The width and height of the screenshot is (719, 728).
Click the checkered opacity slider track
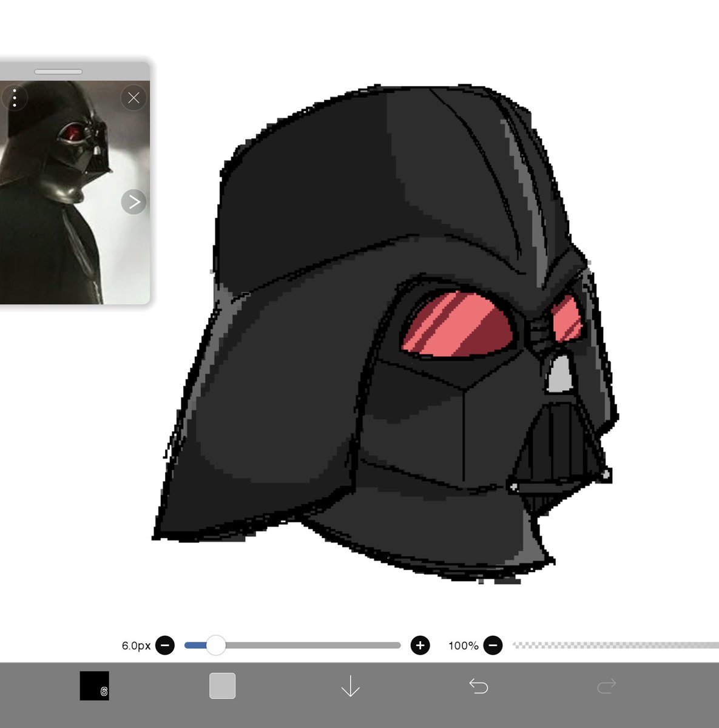click(x=616, y=645)
